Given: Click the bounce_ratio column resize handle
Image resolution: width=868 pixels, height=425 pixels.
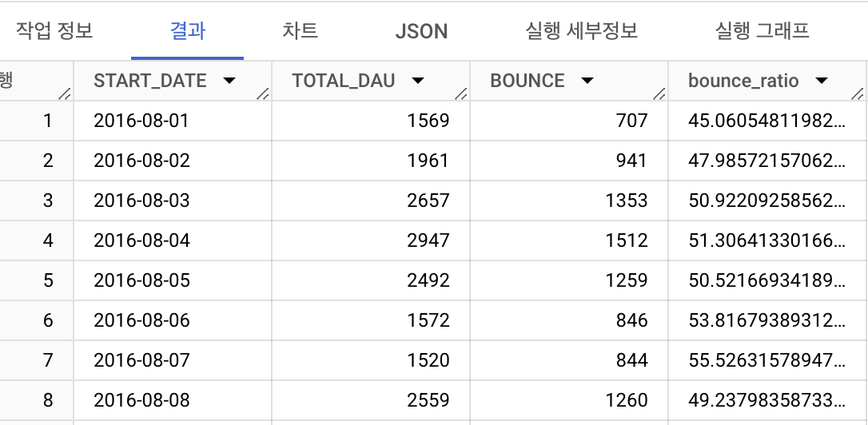Looking at the screenshot, I should tap(858, 94).
